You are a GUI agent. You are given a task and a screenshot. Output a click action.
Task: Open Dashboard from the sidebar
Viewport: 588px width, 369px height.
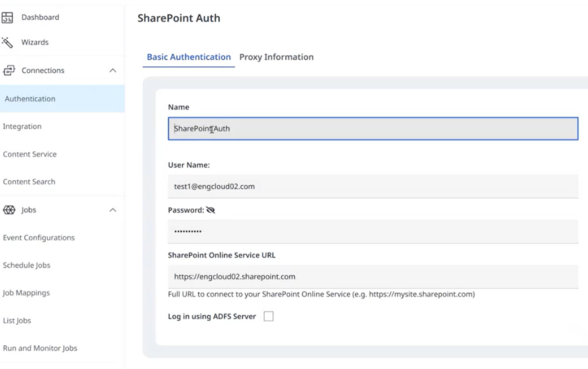tap(40, 17)
